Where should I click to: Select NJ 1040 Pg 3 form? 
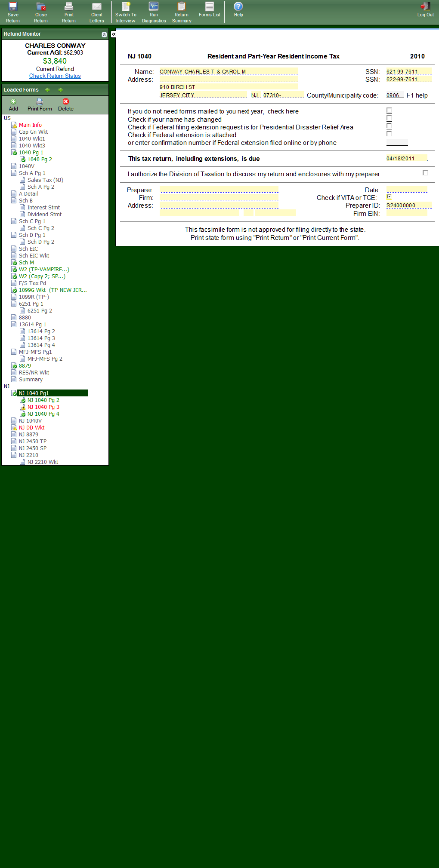point(43,407)
